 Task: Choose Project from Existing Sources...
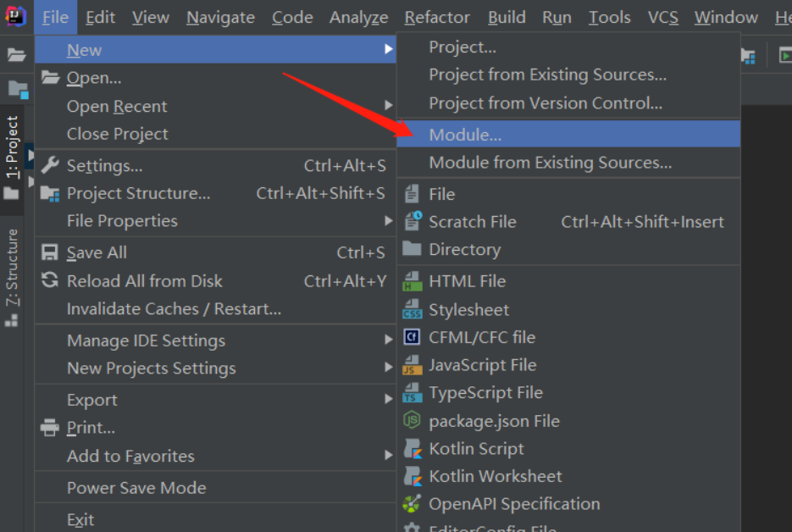point(568,75)
